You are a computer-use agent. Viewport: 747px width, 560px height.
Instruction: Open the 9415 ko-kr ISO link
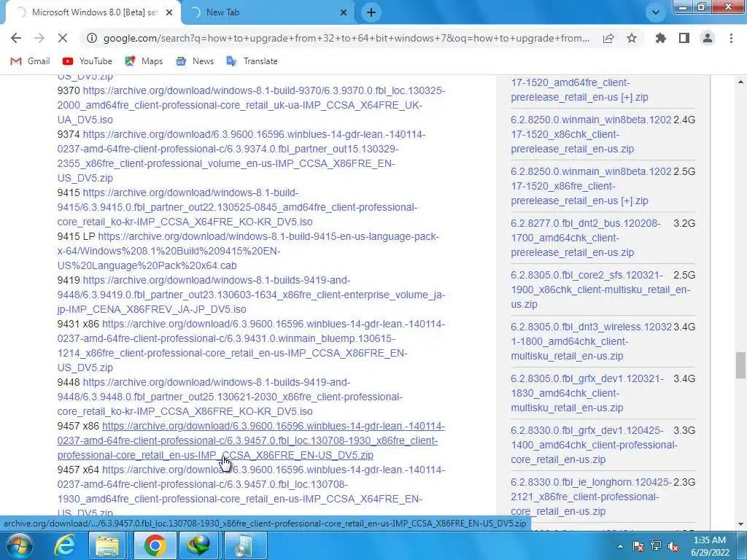coord(237,207)
